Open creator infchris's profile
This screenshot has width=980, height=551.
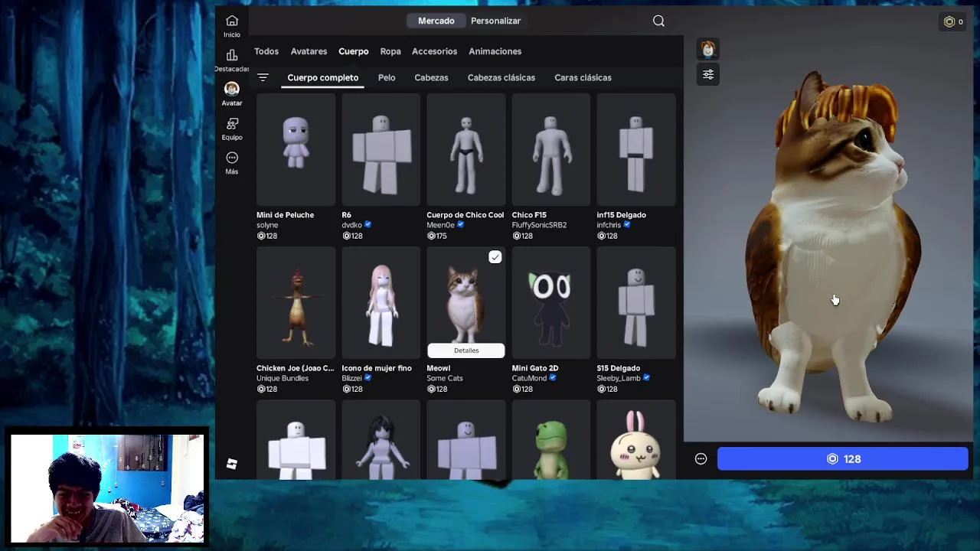click(x=609, y=225)
